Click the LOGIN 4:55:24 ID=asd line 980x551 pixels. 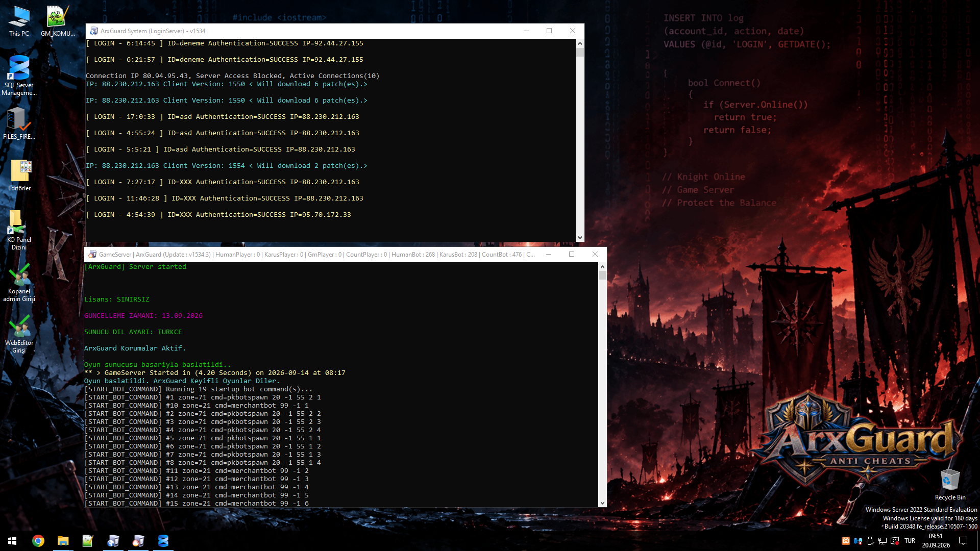[x=223, y=133]
